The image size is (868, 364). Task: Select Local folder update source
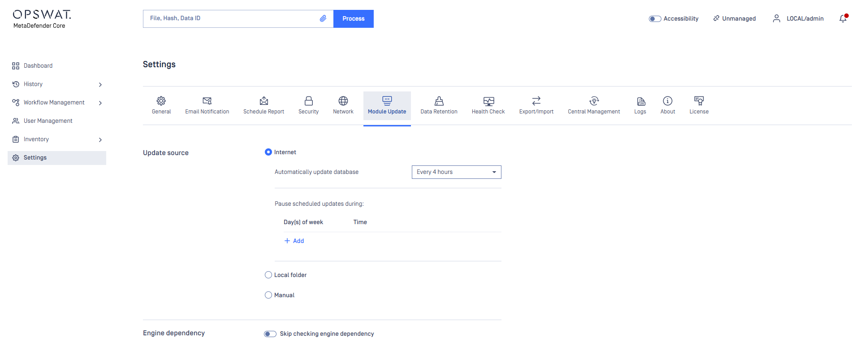pos(268,275)
